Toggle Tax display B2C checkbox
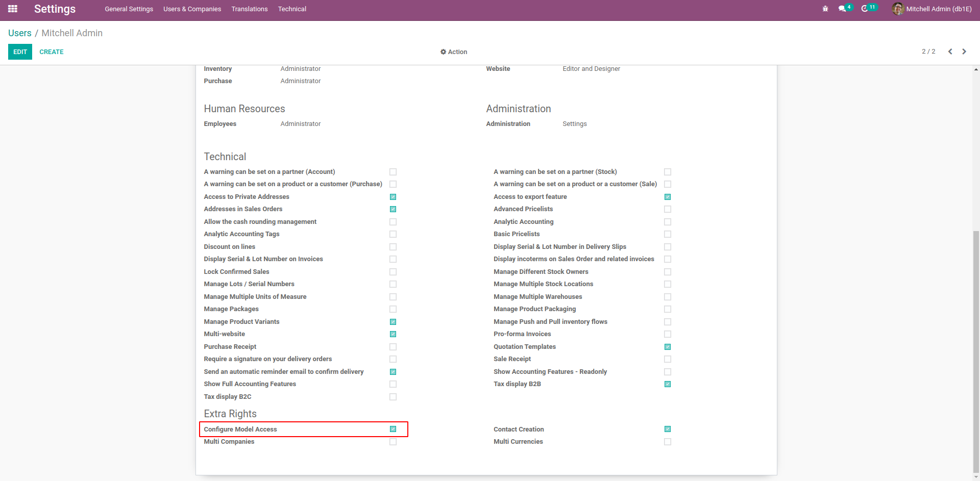Screen dimensions: 980x481 [x=393, y=397]
